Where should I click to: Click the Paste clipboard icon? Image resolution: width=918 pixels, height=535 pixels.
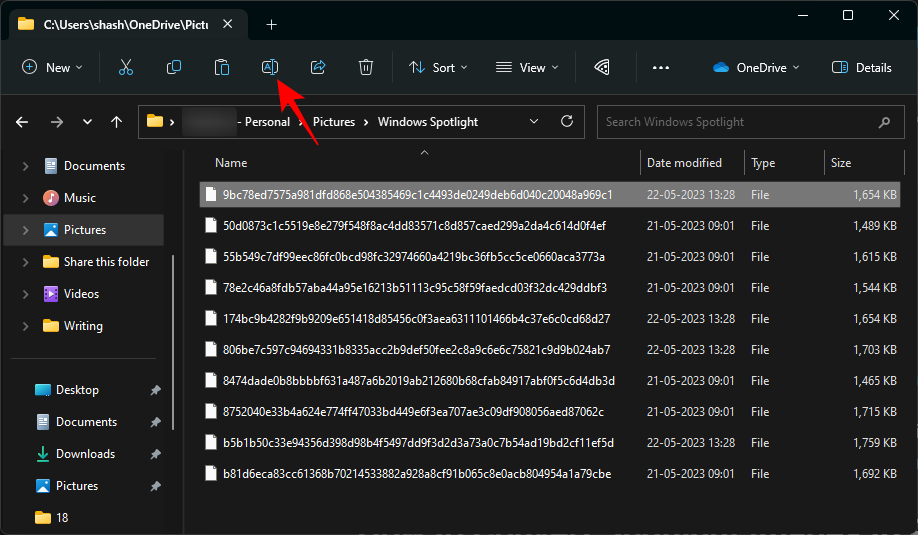(222, 67)
